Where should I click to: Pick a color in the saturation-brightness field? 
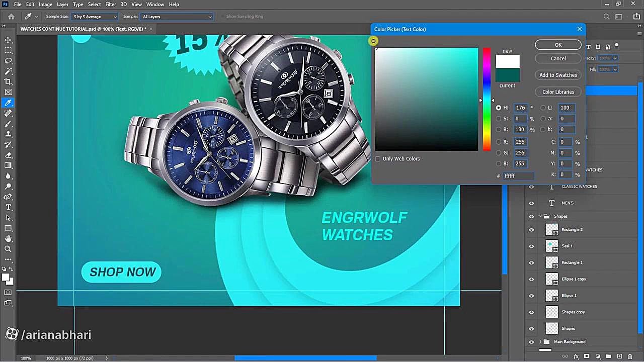pyautogui.click(x=427, y=99)
